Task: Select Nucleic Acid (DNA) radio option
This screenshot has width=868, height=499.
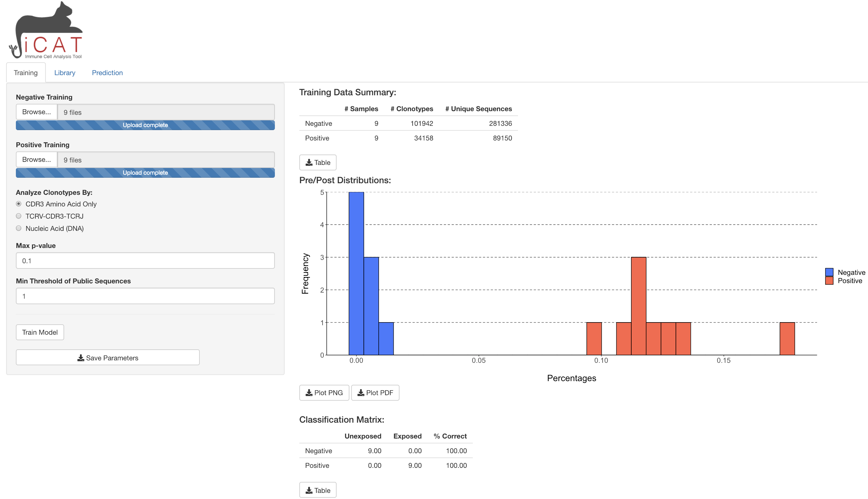Action: coord(19,228)
